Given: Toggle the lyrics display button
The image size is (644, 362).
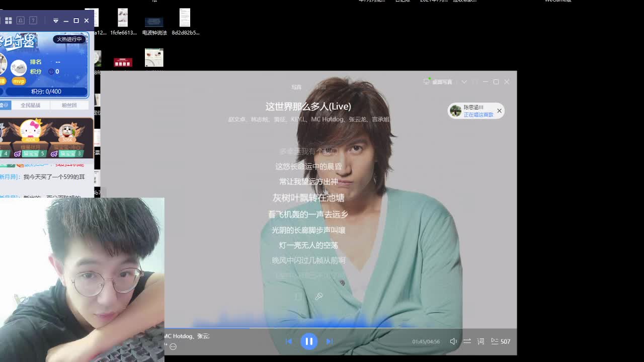Looking at the screenshot, I should (480, 341).
